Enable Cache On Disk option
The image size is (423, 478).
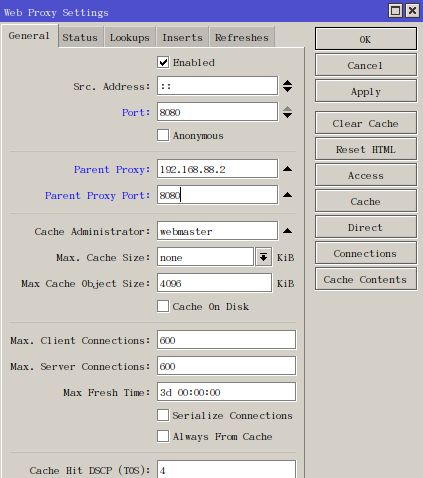click(163, 306)
